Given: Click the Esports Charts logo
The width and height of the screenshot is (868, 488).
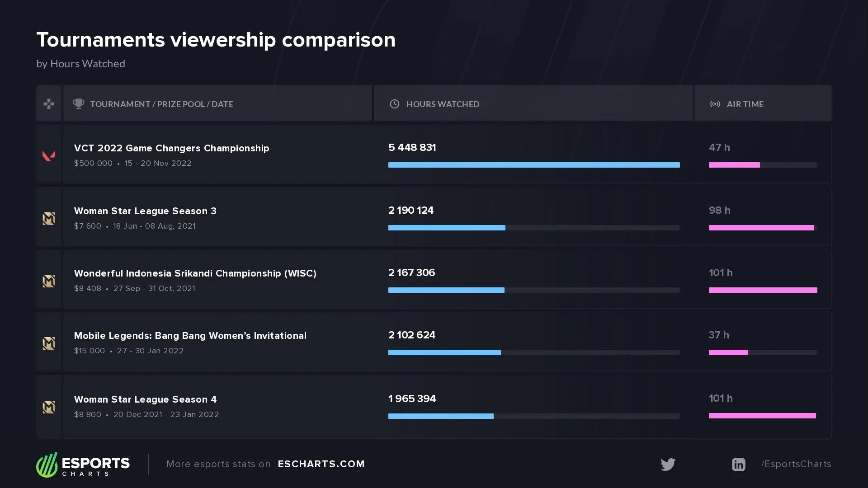Looking at the screenshot, I should pos(83,465).
